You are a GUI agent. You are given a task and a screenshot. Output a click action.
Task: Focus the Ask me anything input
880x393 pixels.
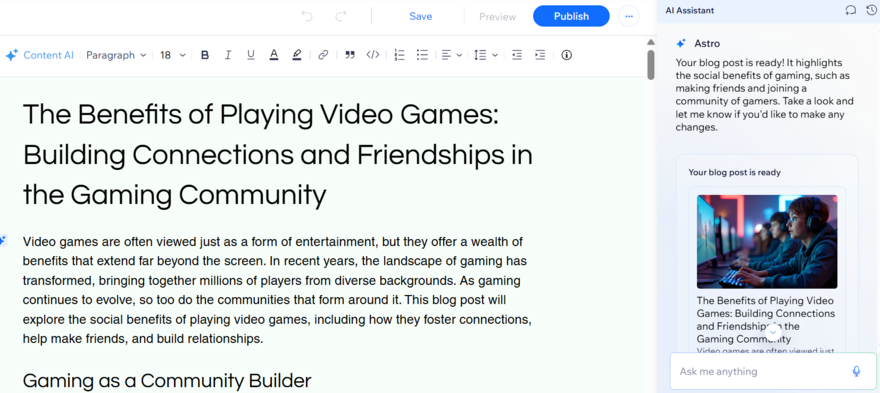[x=773, y=371]
